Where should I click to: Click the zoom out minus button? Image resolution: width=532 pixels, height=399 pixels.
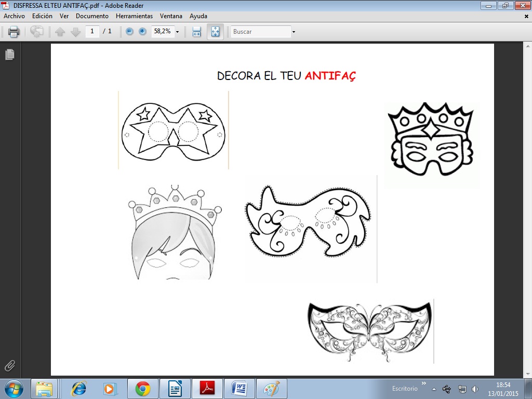click(129, 32)
